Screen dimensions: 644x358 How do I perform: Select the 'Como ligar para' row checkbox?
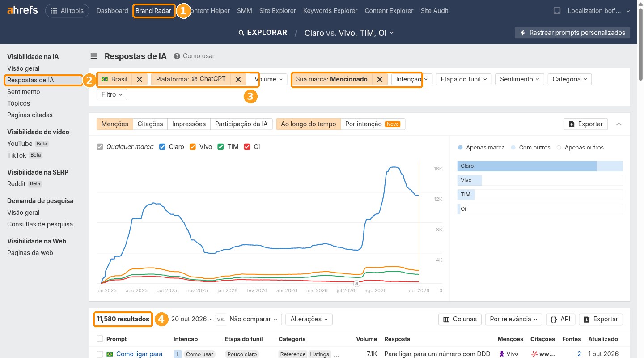coord(100,354)
